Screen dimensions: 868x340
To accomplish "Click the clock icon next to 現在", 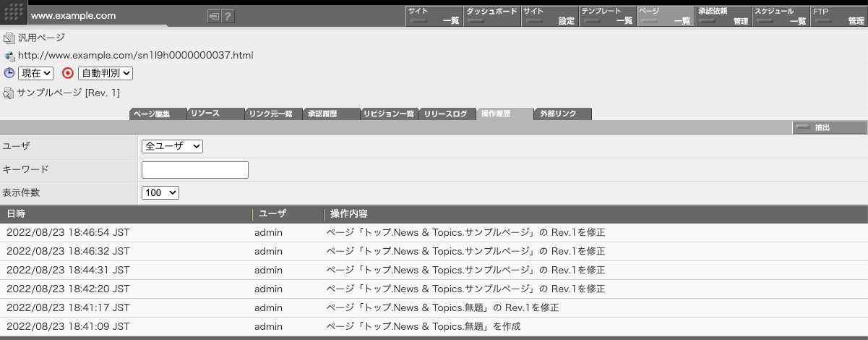I will click(x=9, y=73).
